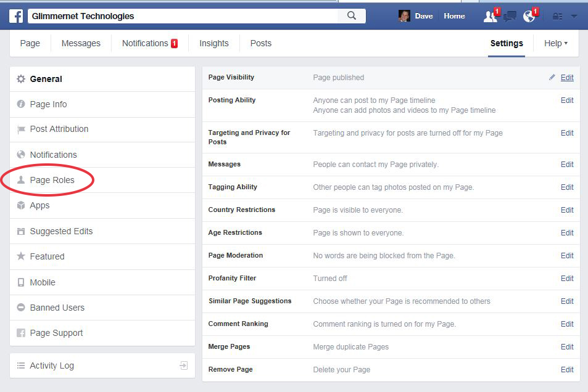Open friend requests from the top bar
The height and width of the screenshot is (392, 588).
(x=489, y=15)
